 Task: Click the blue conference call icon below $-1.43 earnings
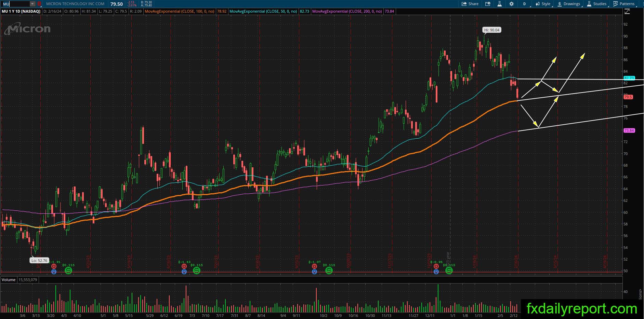click(184, 272)
